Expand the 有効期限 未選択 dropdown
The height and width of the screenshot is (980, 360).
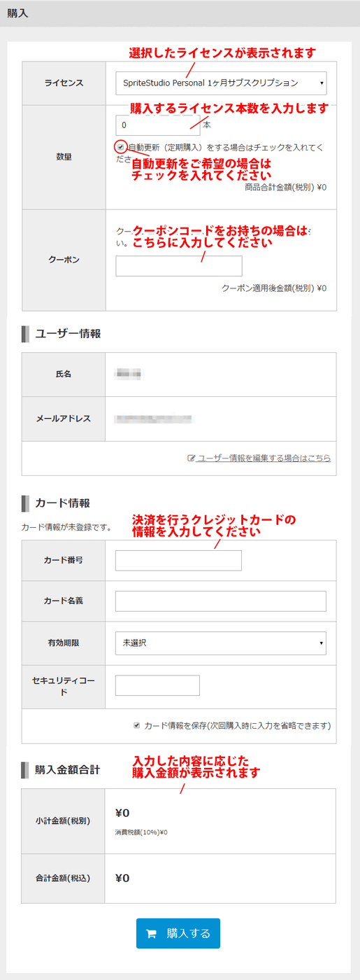221,643
